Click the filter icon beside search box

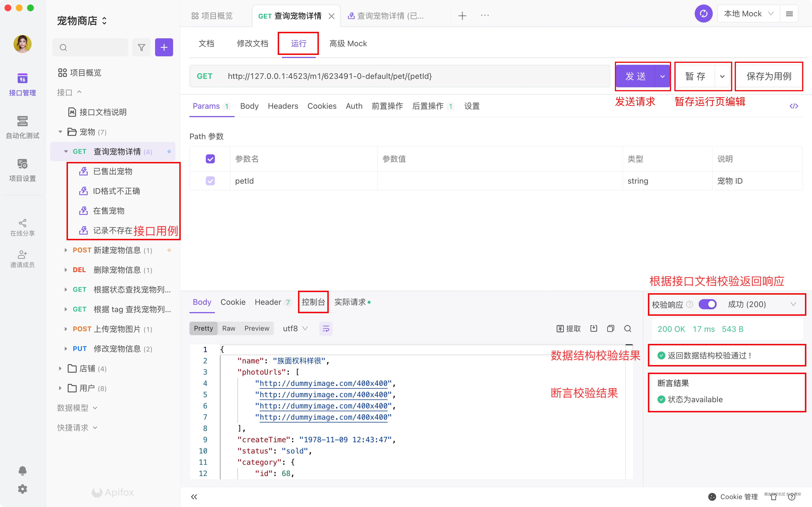tap(141, 48)
